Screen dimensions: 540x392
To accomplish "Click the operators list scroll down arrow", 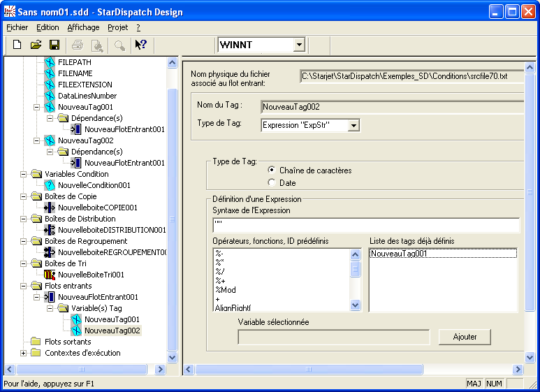I will (356, 305).
